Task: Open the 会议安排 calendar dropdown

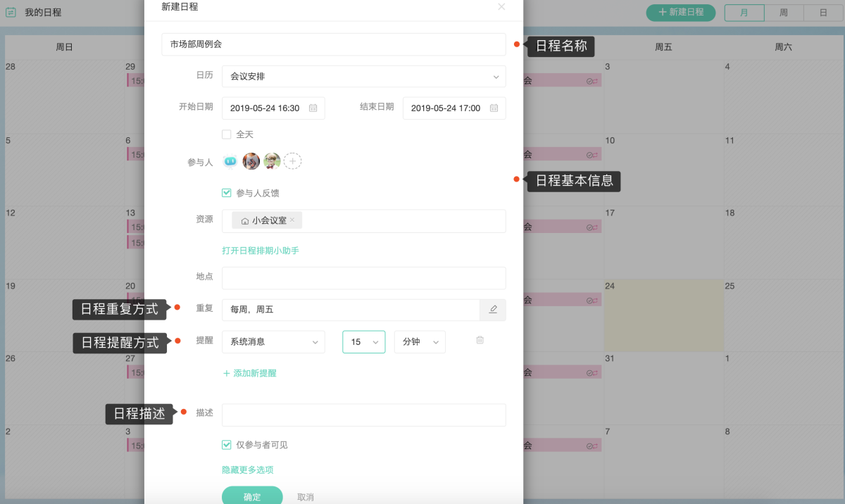Action: 363,77
